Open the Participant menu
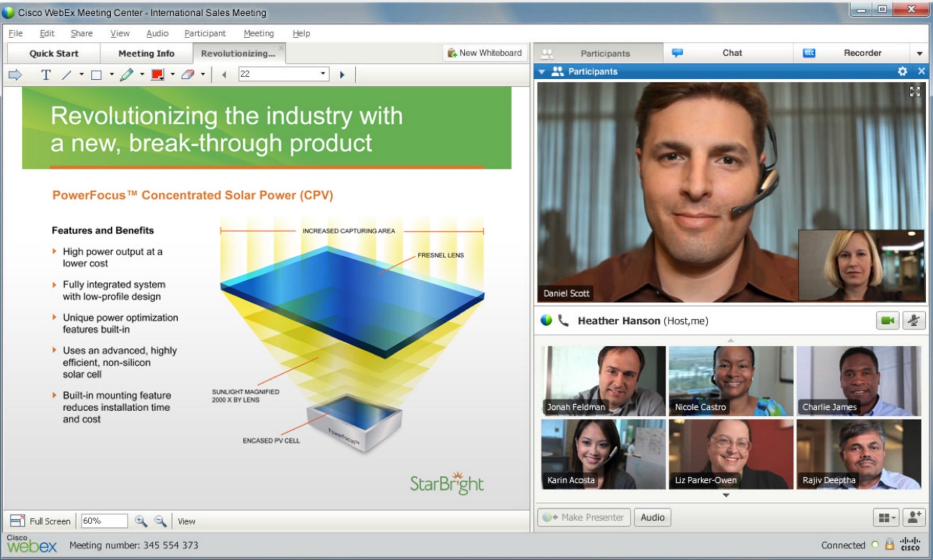Image resolution: width=933 pixels, height=560 pixels. [205, 33]
